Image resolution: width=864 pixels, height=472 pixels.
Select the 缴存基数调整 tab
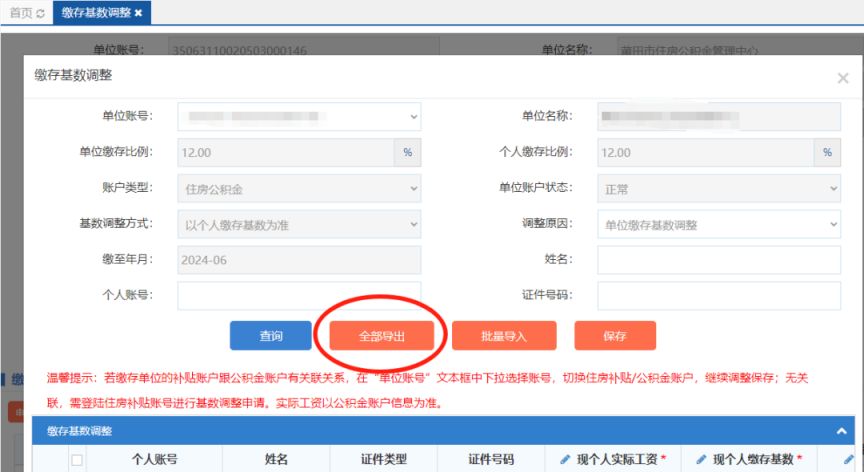pyautogui.click(x=94, y=13)
